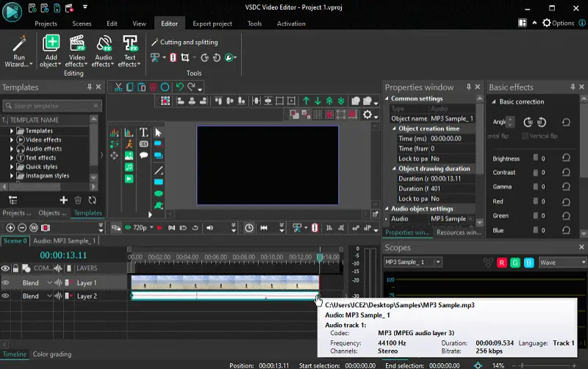The height and width of the screenshot is (369, 588).
Task: Select the animation running figure tool
Action: (x=129, y=144)
